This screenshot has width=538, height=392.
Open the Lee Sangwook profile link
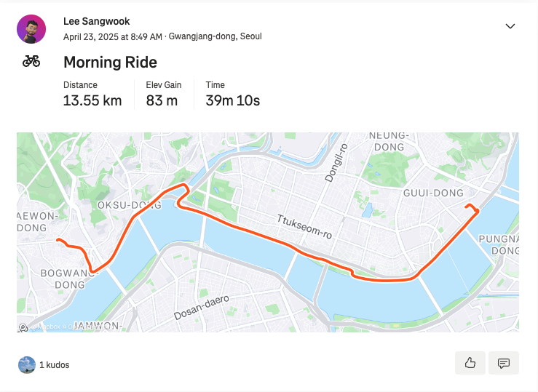click(x=96, y=21)
